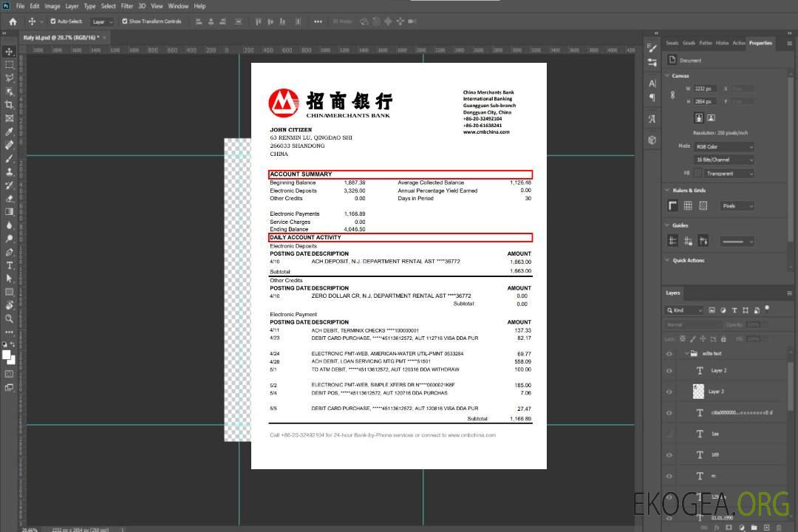This screenshot has width=798, height=532.
Task: Hide the '169' text layer
Action: click(669, 455)
